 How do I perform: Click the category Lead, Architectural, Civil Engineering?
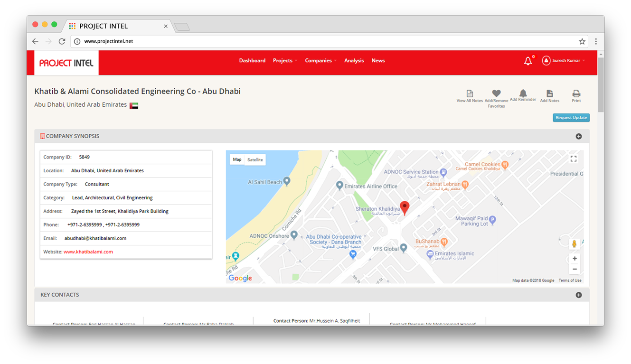tap(113, 198)
